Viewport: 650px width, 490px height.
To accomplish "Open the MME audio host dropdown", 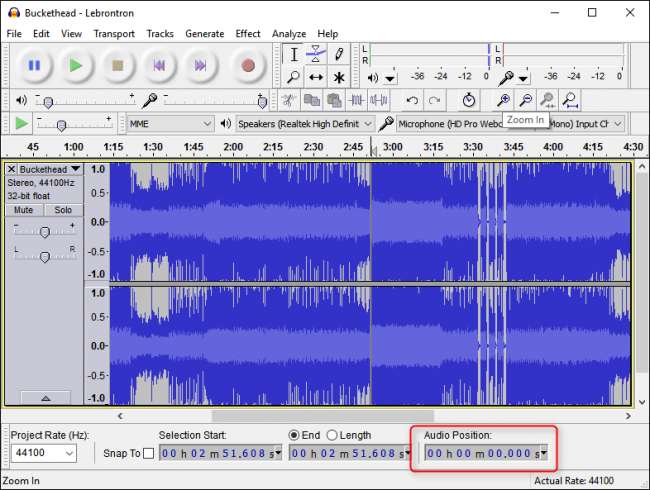I will (x=171, y=123).
